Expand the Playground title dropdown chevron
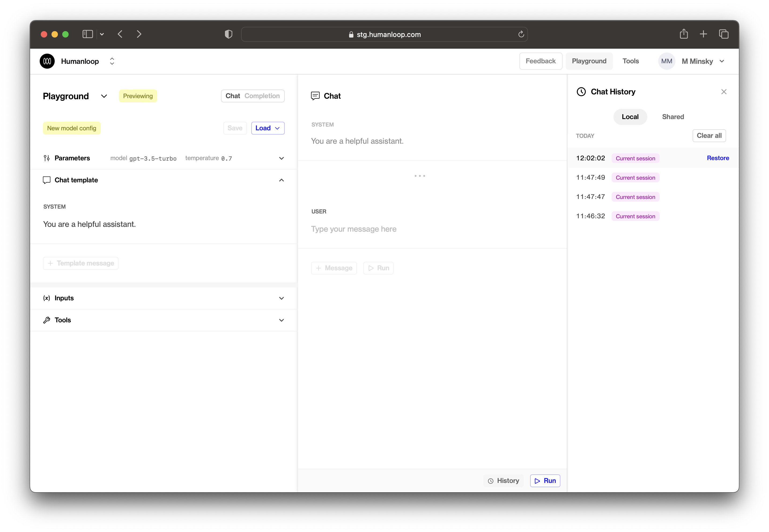769x532 pixels. click(x=104, y=96)
